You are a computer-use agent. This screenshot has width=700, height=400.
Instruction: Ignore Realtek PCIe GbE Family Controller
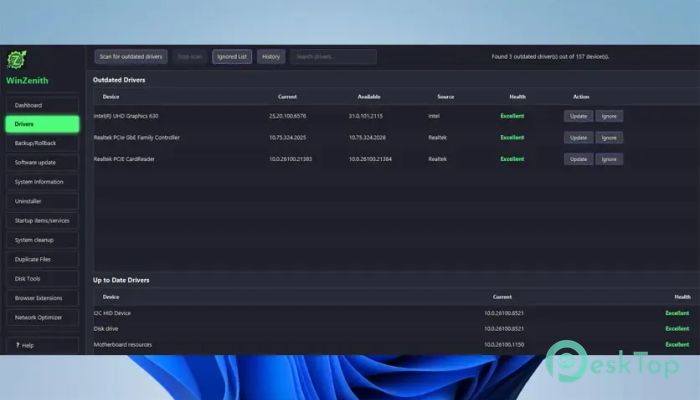(x=609, y=138)
